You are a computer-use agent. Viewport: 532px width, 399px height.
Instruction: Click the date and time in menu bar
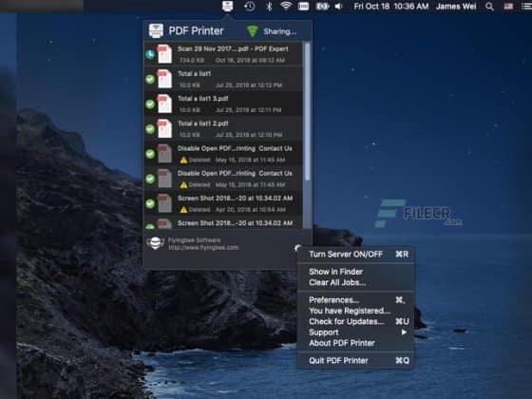tap(391, 6)
